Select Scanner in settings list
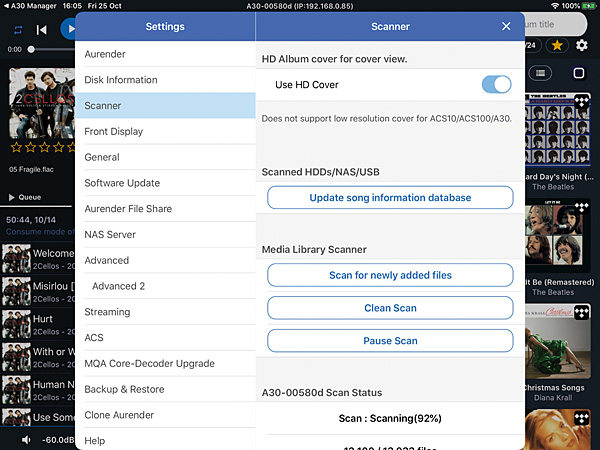 point(165,105)
